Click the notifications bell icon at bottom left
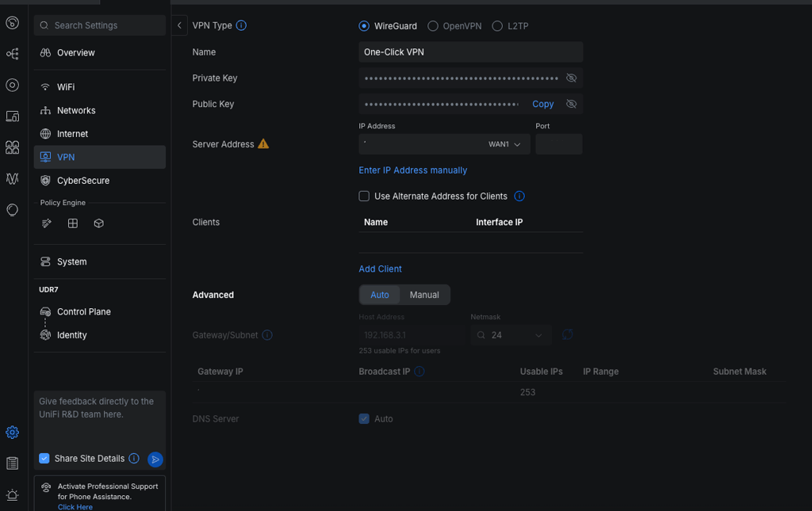The height and width of the screenshot is (511, 812). pyautogui.click(x=12, y=494)
